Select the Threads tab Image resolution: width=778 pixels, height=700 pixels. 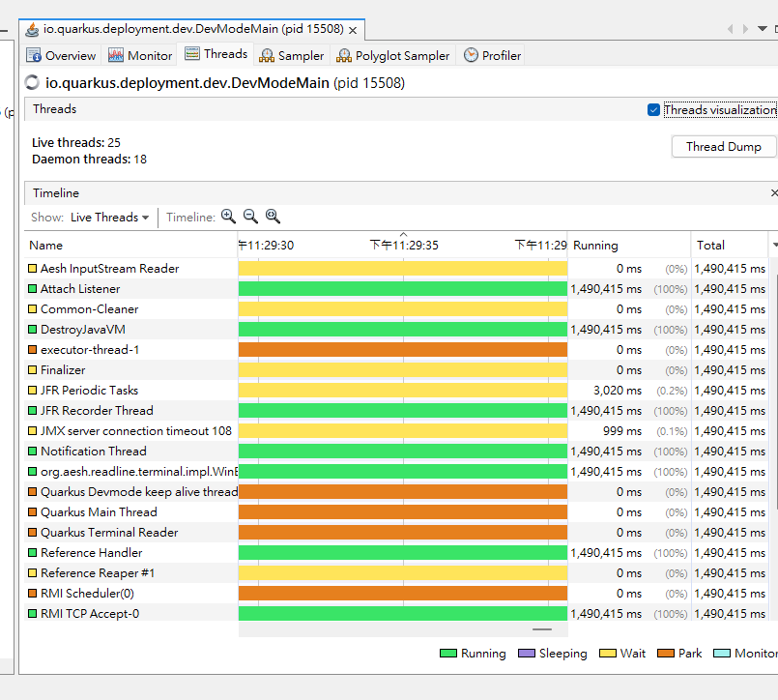click(216, 53)
